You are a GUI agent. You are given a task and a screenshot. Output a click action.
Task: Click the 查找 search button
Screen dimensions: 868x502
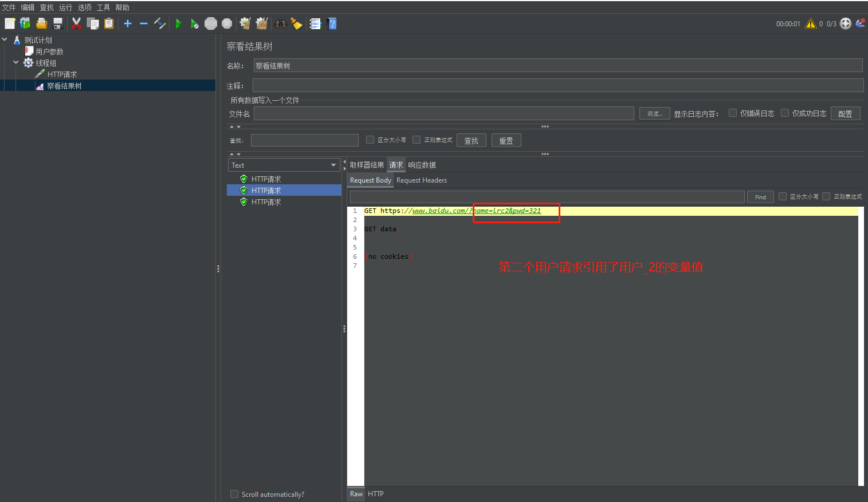click(471, 140)
